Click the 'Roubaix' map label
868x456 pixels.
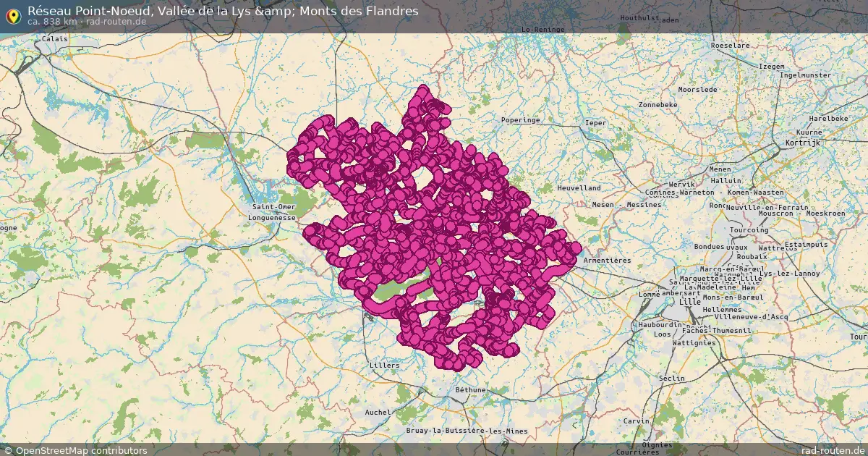753,256
